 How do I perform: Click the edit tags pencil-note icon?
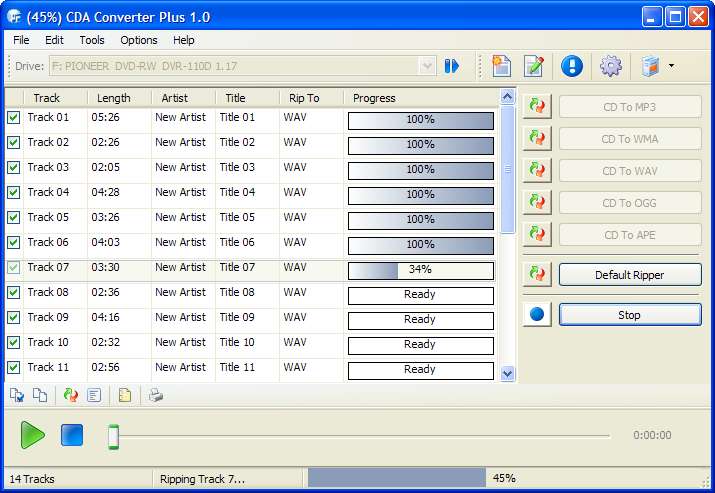pyautogui.click(x=534, y=66)
